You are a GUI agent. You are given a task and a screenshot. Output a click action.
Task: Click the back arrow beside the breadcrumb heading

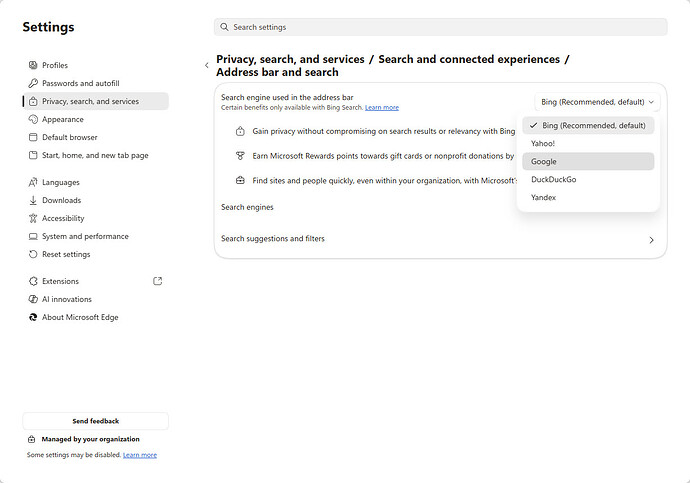point(206,66)
